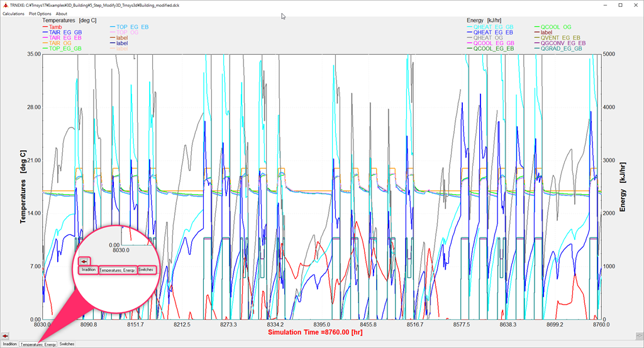
Task: Click the red left-arrow previous tab icon
Action: 5,335
